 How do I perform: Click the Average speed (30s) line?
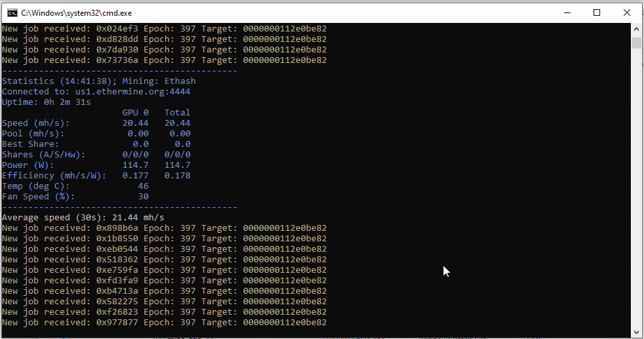click(x=83, y=218)
